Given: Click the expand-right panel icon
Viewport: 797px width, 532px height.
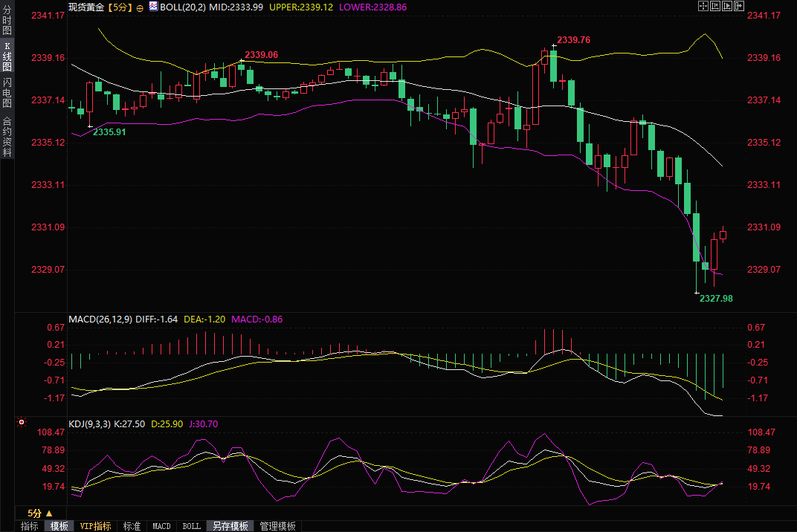Looking at the screenshot, I should [x=738, y=6].
